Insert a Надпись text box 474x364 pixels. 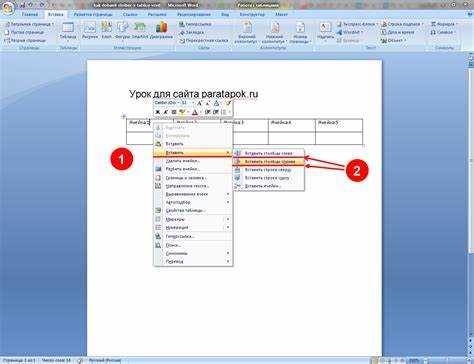[x=326, y=31]
